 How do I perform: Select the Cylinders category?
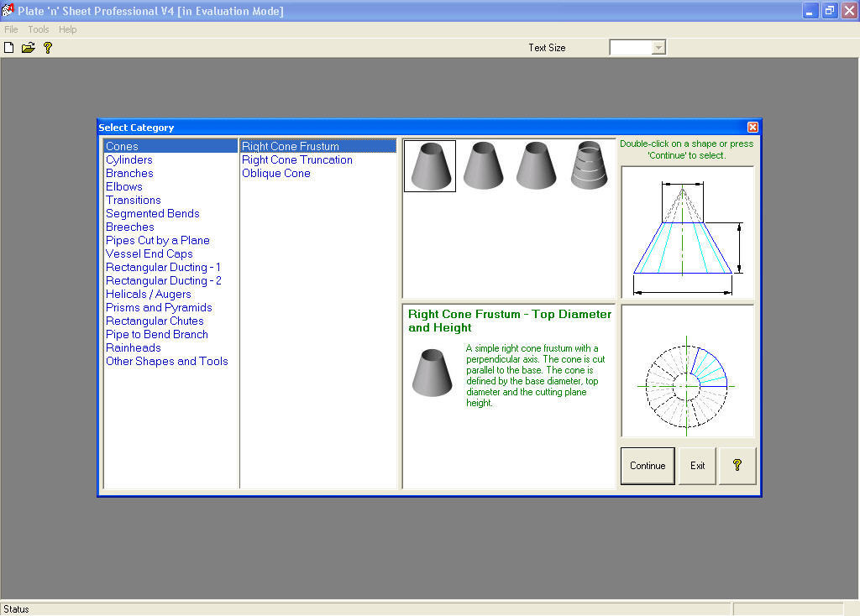click(129, 159)
